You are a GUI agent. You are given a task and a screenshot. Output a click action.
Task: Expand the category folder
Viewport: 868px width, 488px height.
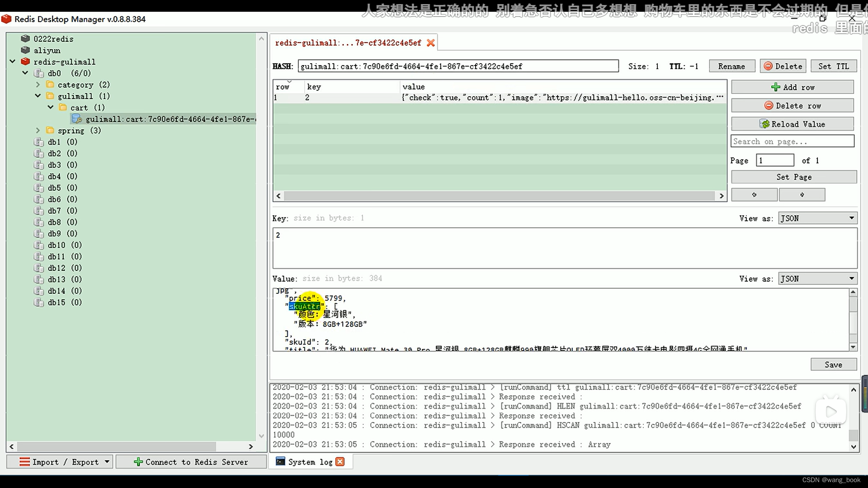(38, 84)
